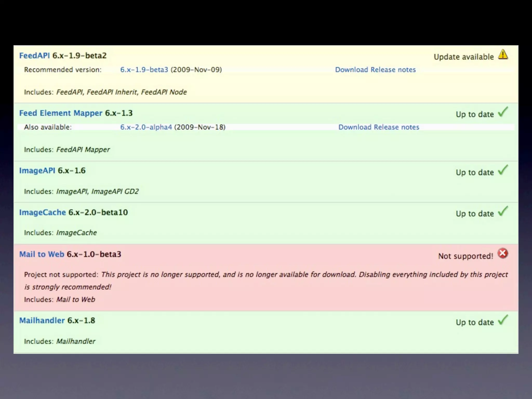View Release notes for Feed Element Mapper
The width and height of the screenshot is (532, 399).
click(396, 127)
